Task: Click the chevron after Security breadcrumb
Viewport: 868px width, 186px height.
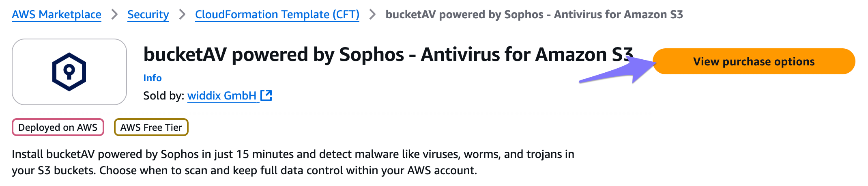Action: [x=182, y=15]
